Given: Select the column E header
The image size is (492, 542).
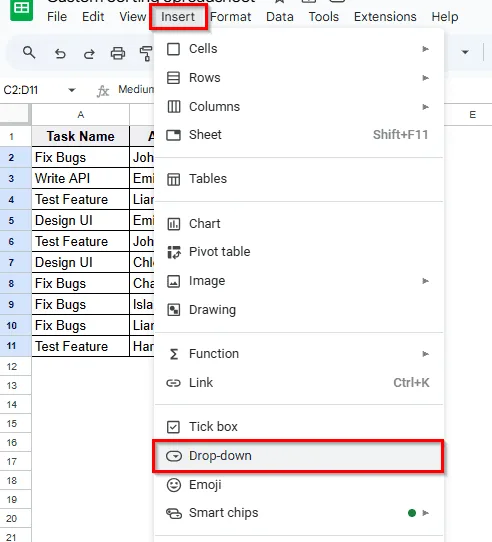Looking at the screenshot, I should click(472, 115).
